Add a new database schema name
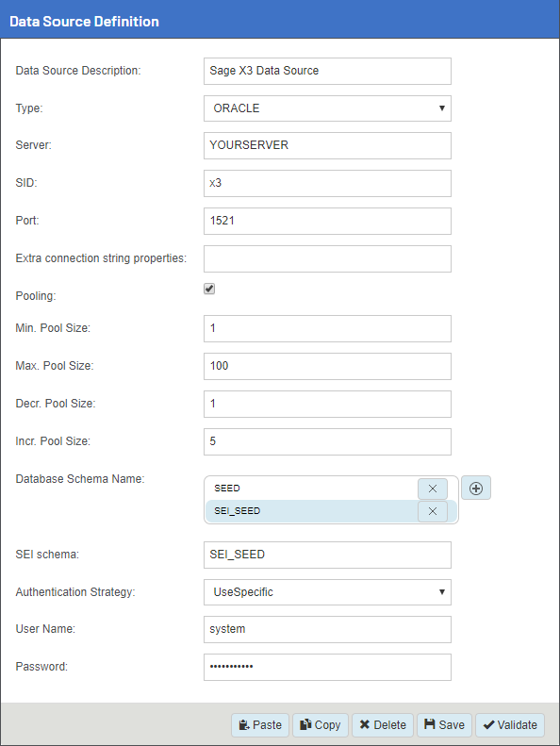The width and height of the screenshot is (560, 746). (476, 489)
